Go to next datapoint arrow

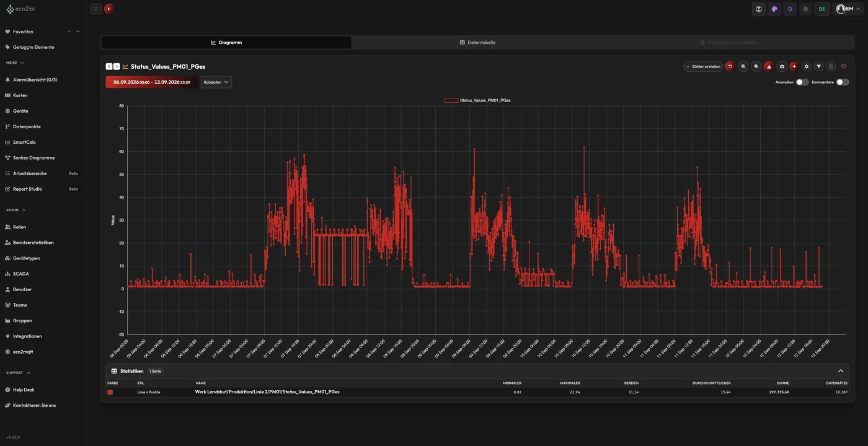coord(117,66)
